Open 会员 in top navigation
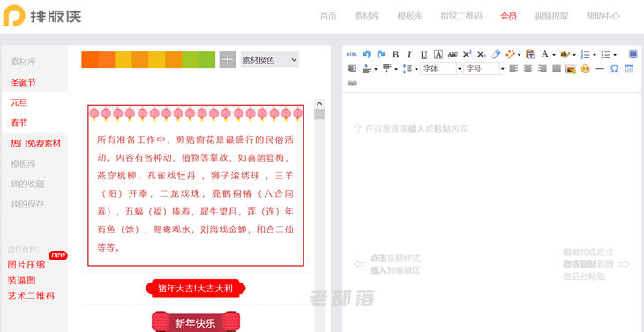The image size is (644, 332). tap(508, 17)
